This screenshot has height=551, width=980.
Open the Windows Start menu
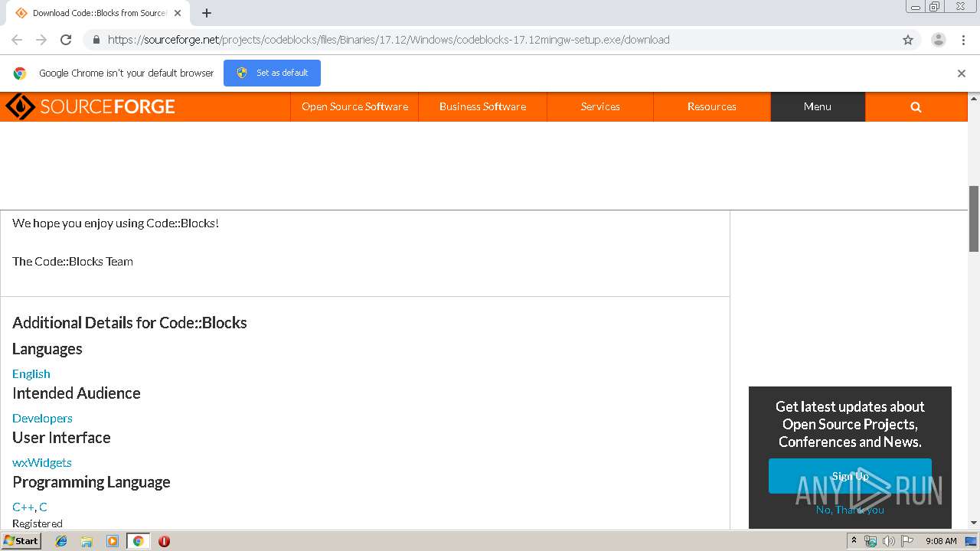pos(21,540)
